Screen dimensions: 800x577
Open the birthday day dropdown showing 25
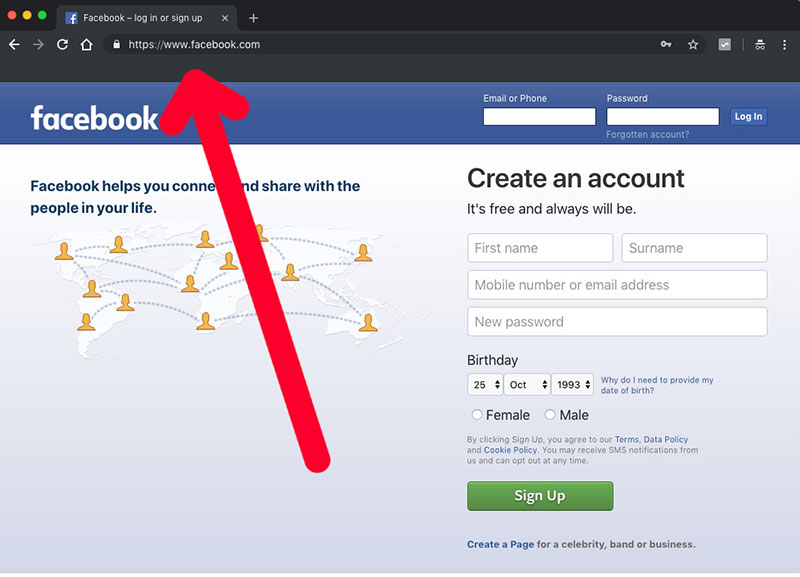pos(485,385)
